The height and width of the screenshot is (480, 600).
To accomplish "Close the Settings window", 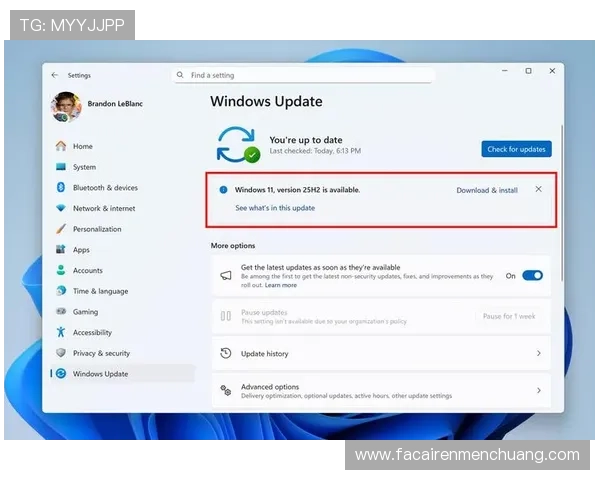I will [552, 71].
